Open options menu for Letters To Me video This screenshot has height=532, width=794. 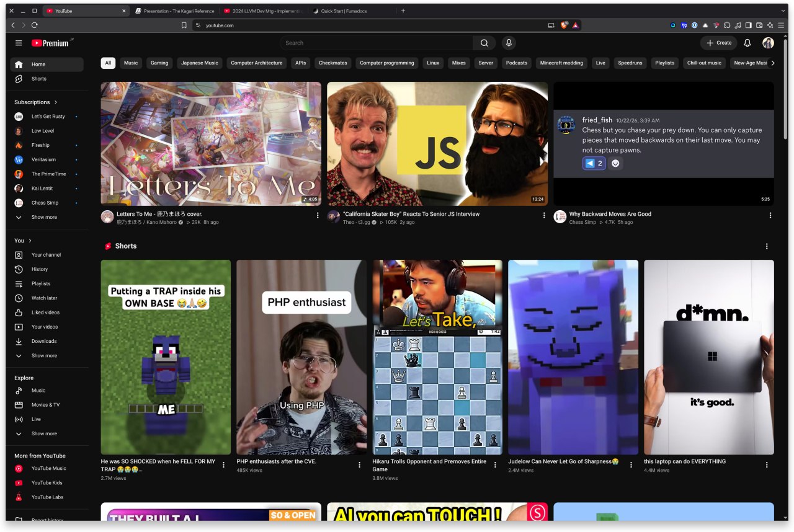(x=318, y=215)
